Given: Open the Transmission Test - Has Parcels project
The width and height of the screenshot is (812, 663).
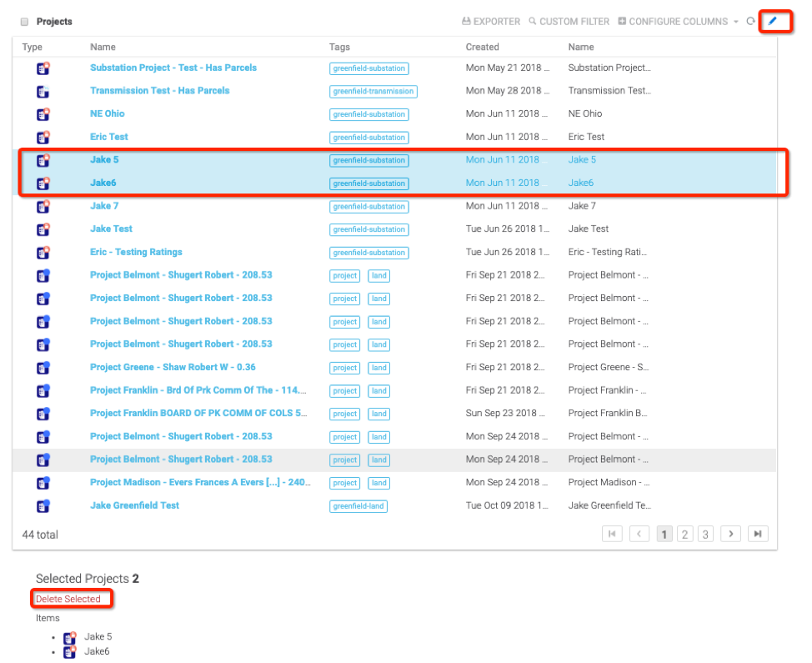Looking at the screenshot, I should (159, 91).
